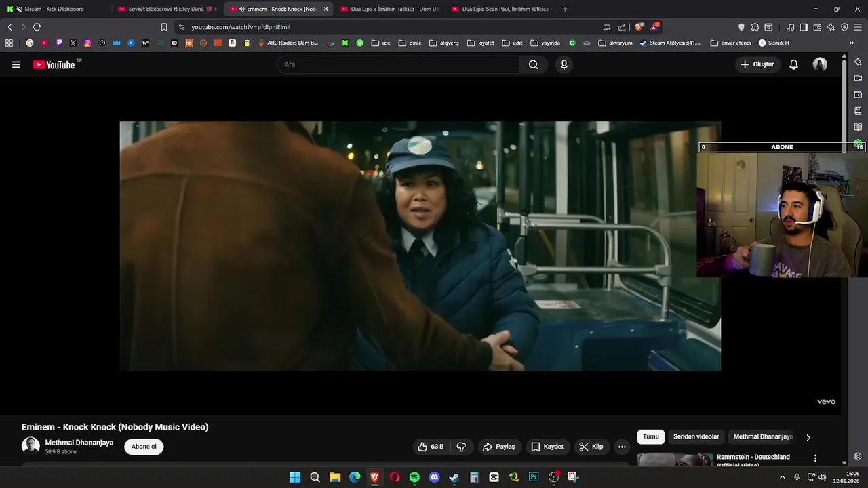Show hidden bookmarks with the overflow chevron

tap(852, 43)
